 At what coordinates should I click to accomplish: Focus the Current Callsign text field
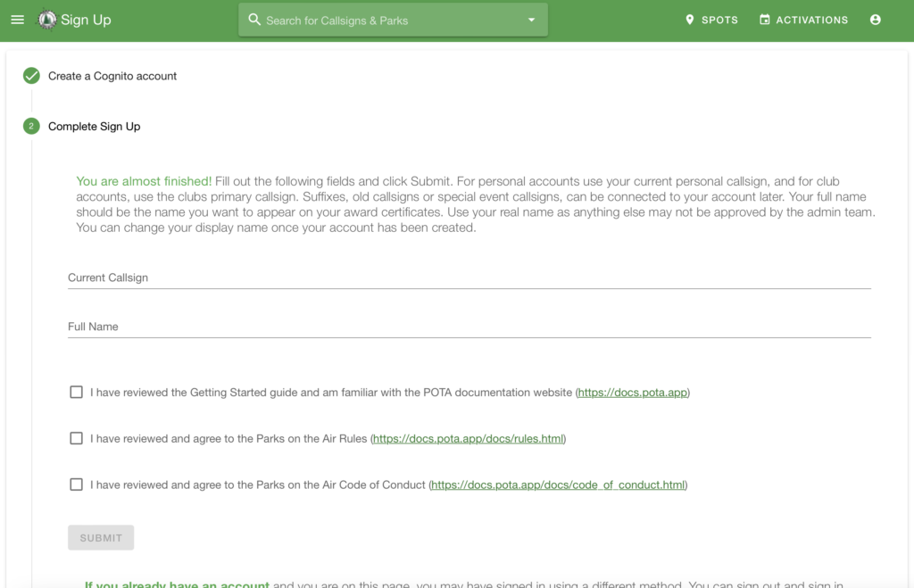click(469, 277)
